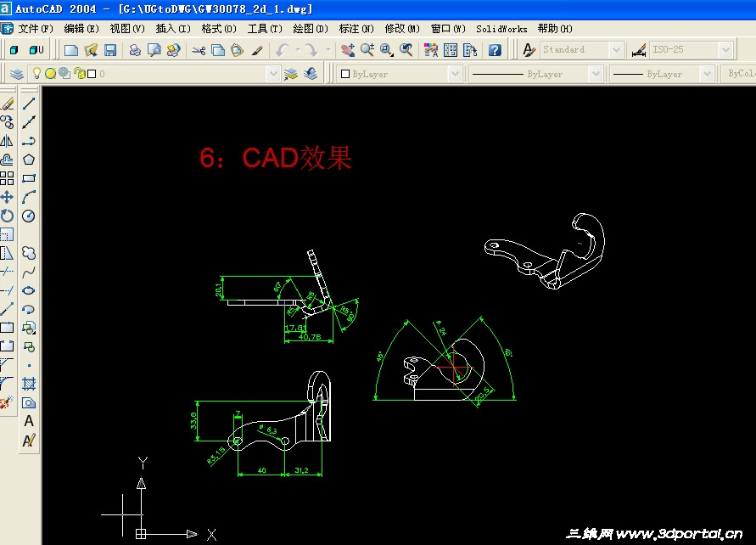Viewport: 756px width, 545px height.
Task: Select the Arc draw tool
Action: (29, 197)
